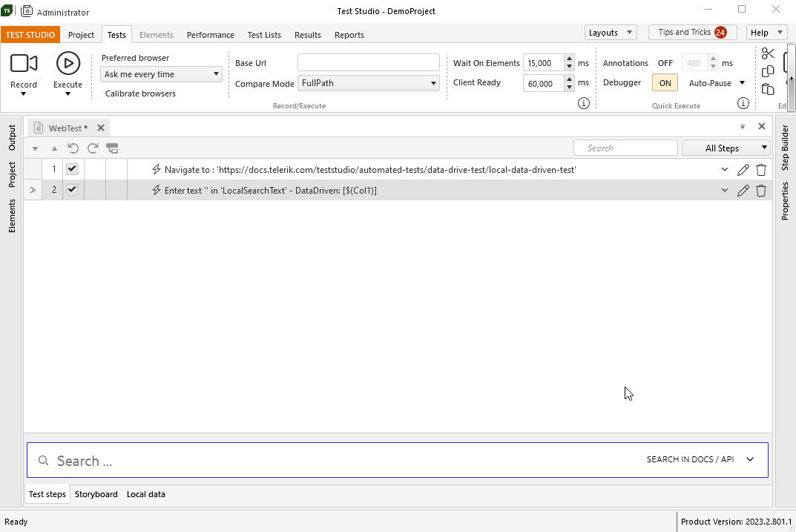Viewport: 796px width, 532px height.
Task: Toggle Debugger ON switch
Action: [x=665, y=83]
